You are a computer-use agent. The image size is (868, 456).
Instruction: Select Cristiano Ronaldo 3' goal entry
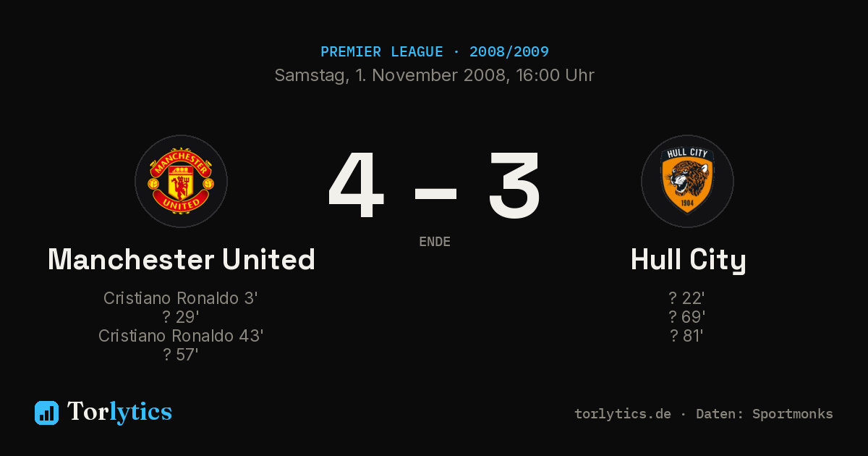[x=181, y=298]
